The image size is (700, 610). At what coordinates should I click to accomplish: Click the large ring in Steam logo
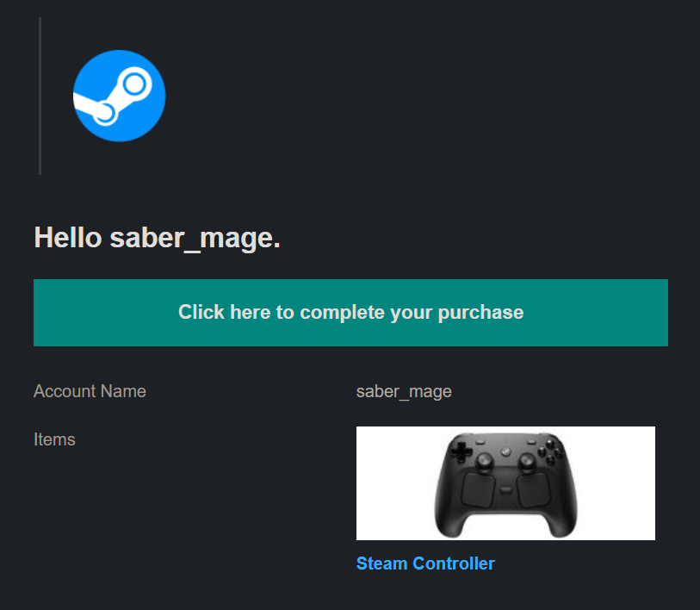click(134, 84)
